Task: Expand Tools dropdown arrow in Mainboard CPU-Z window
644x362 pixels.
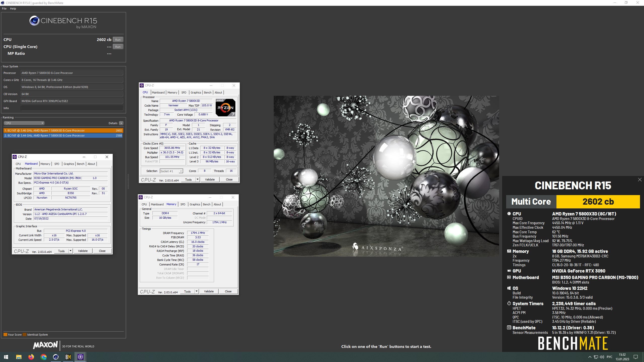Action: (x=71, y=251)
